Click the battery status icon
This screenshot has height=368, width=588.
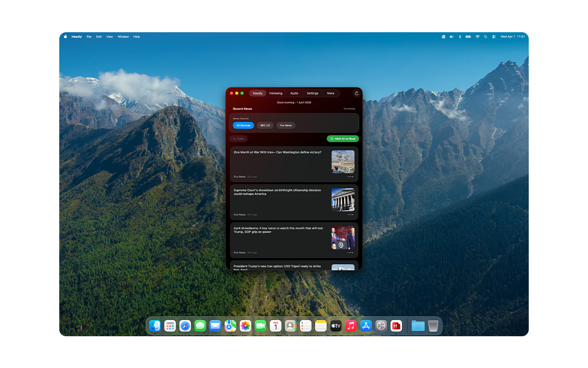coord(468,37)
